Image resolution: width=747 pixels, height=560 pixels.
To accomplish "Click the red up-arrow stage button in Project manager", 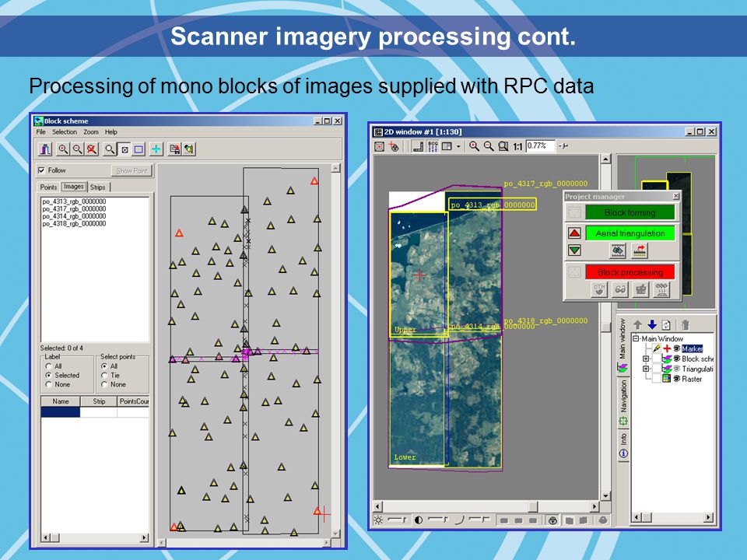I will (x=574, y=233).
